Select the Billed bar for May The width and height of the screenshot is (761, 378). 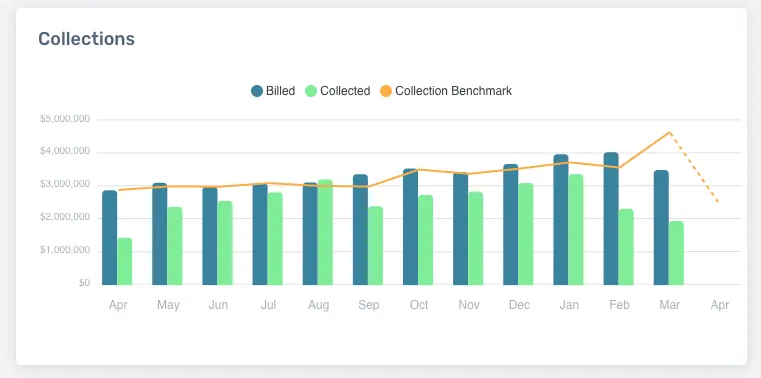(x=160, y=234)
